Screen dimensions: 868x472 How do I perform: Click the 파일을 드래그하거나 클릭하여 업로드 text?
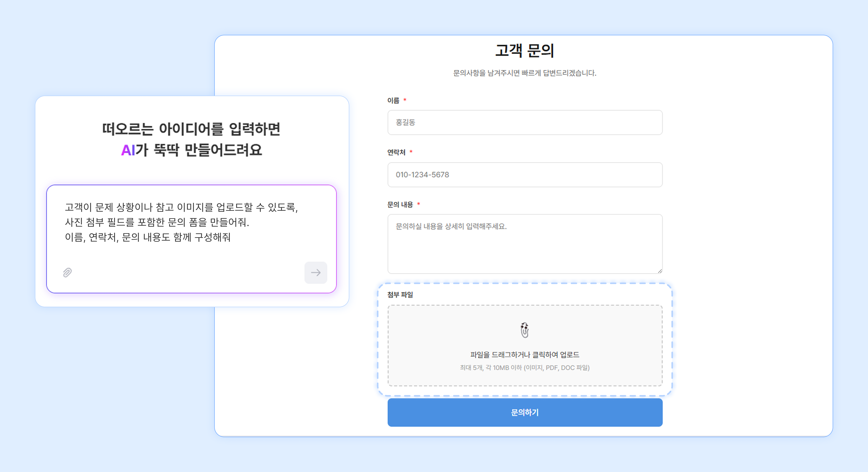point(525,354)
